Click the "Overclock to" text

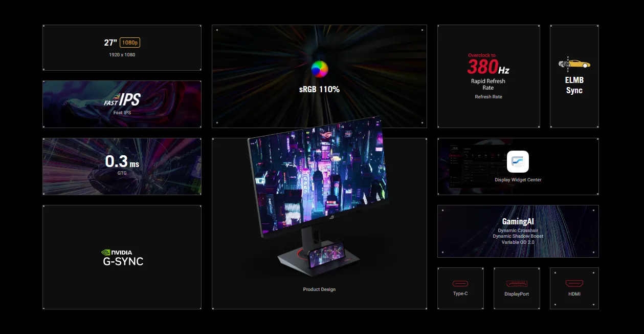point(482,55)
